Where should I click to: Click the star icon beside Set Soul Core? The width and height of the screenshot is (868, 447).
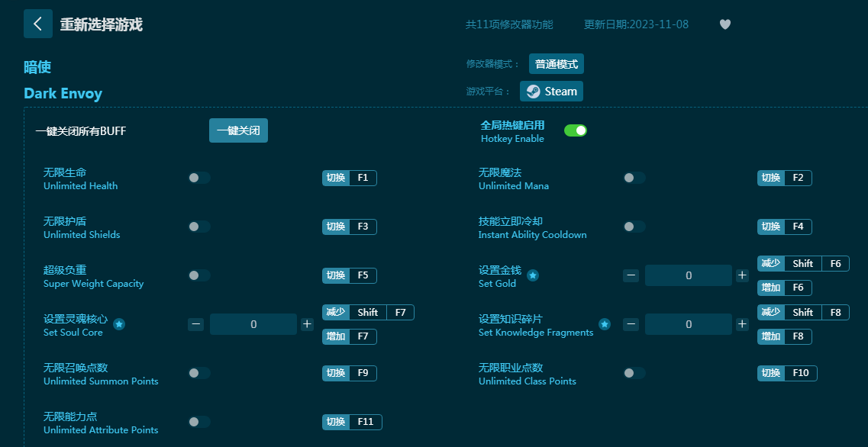(119, 324)
